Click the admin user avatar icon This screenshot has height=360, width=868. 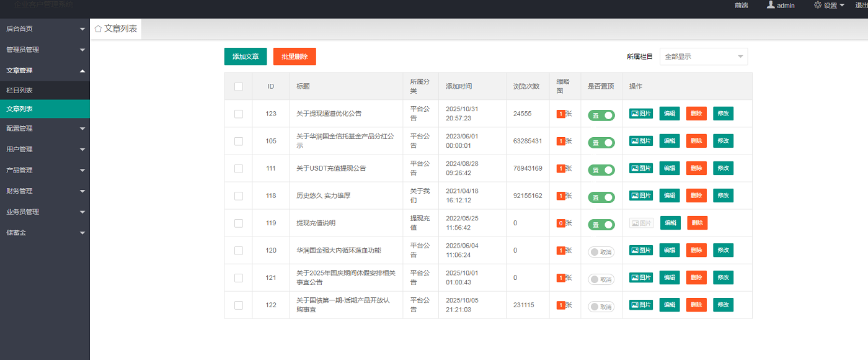769,5
